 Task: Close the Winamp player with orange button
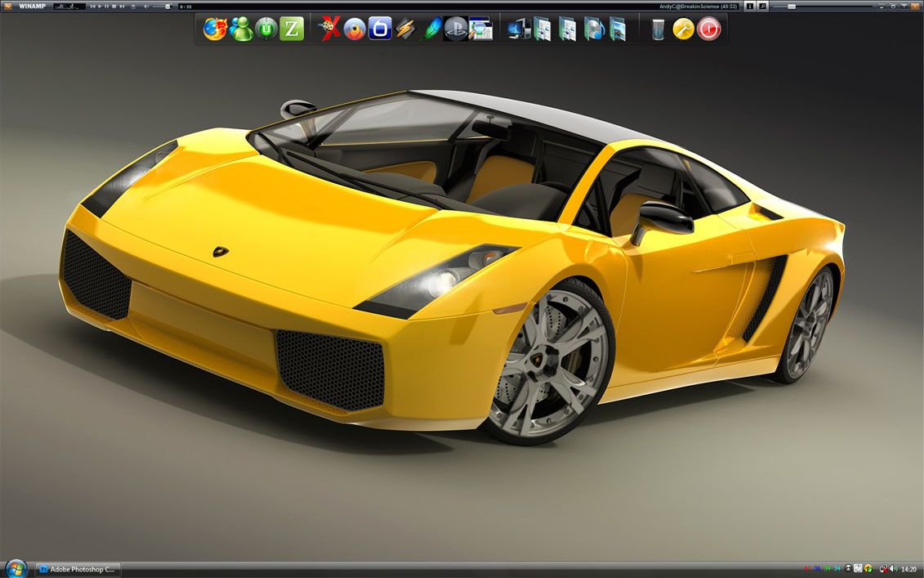pos(915,7)
